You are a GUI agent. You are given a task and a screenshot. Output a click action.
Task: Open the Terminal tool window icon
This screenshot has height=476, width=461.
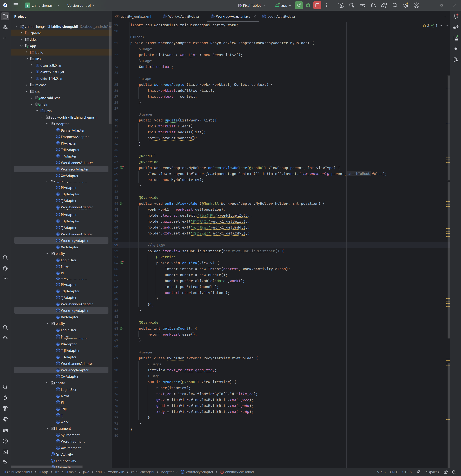(5, 452)
